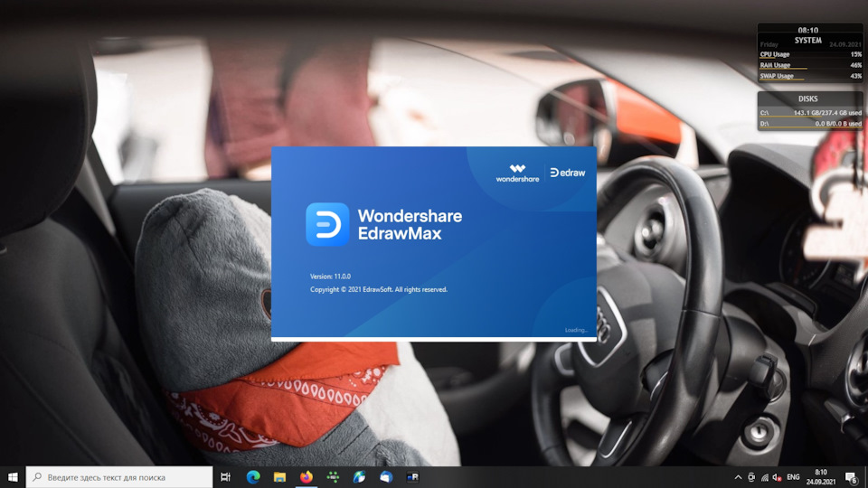Screen dimensions: 868x488
Task: Click the SWAP Usage row in the widget
Action: (810, 76)
